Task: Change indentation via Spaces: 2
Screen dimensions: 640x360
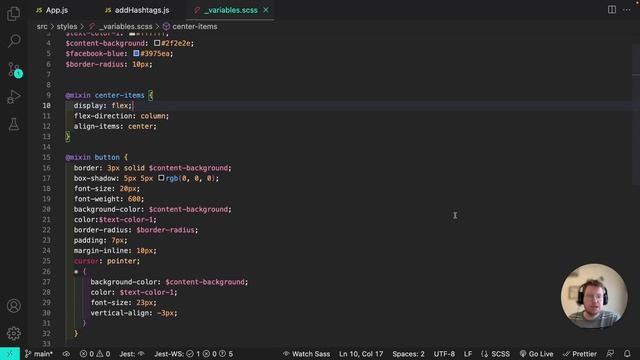Action: (408, 354)
